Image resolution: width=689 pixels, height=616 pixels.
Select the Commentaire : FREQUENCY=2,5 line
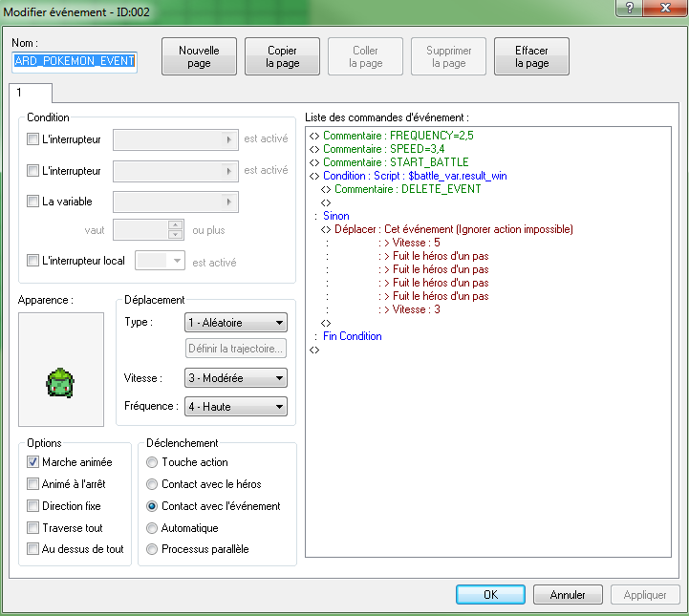[x=391, y=136]
